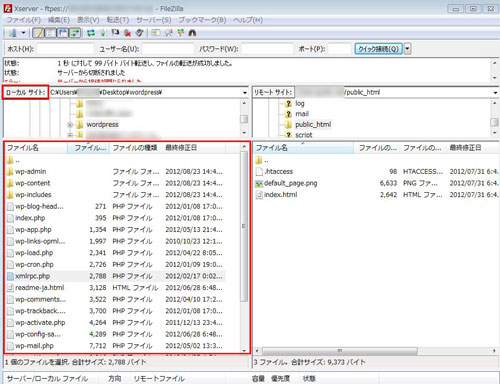The width and height of the screenshot is (500, 384).
Task: Reconnect to last used server
Action: click(140, 33)
